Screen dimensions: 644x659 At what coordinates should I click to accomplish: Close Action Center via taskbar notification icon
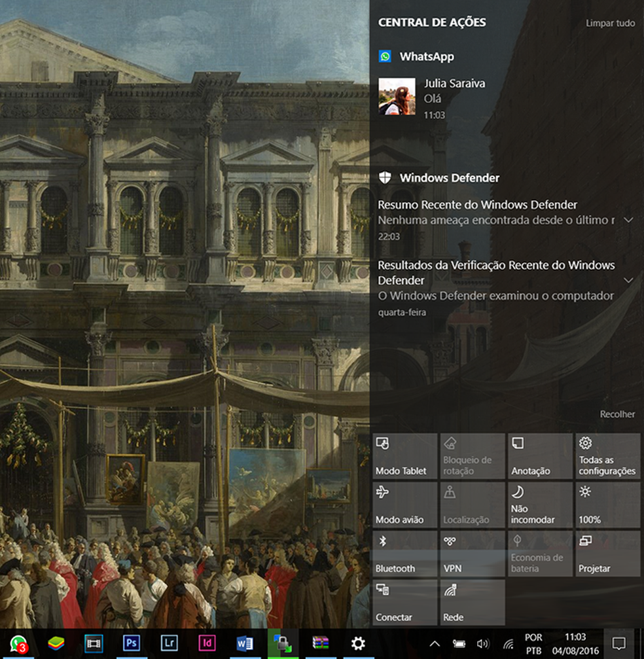(x=618, y=643)
